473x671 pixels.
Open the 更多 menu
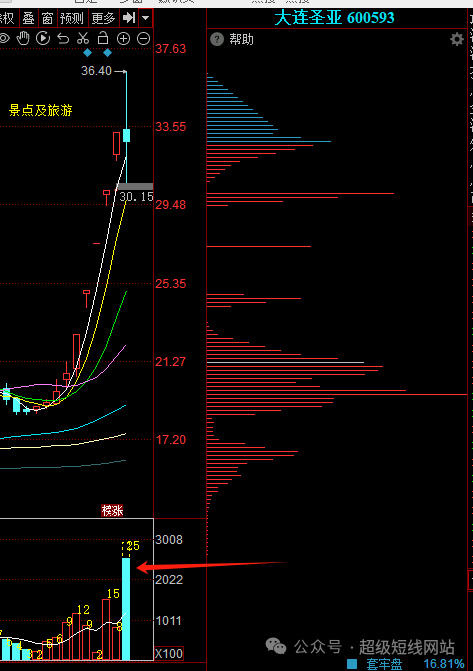pyautogui.click(x=104, y=18)
